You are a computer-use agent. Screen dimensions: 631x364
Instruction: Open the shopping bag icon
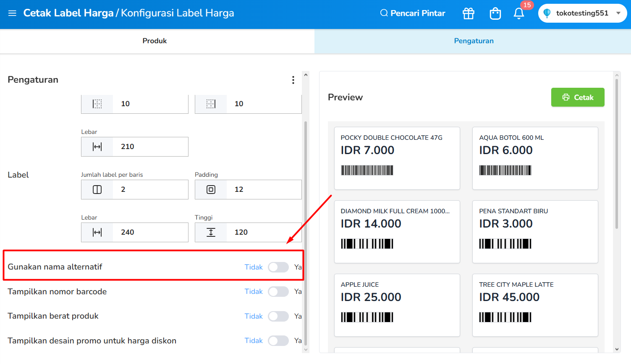pos(495,13)
